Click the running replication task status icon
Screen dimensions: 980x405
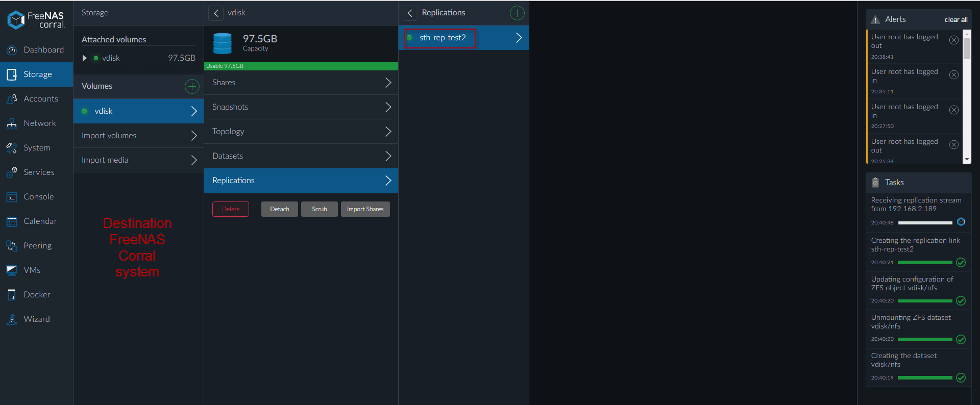click(x=961, y=222)
